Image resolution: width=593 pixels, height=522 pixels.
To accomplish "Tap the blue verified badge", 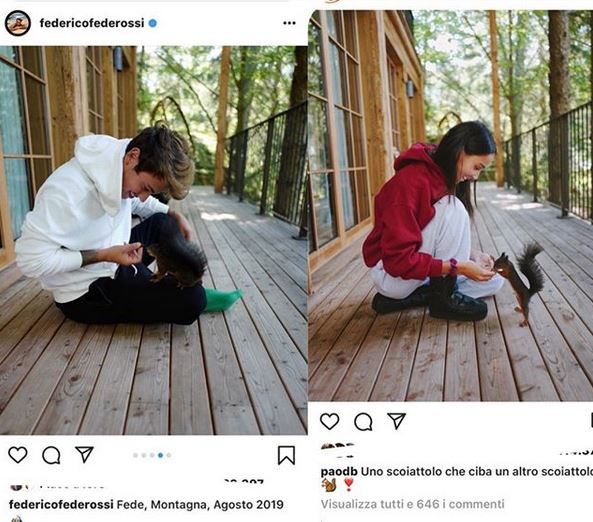I will tap(152, 23).
